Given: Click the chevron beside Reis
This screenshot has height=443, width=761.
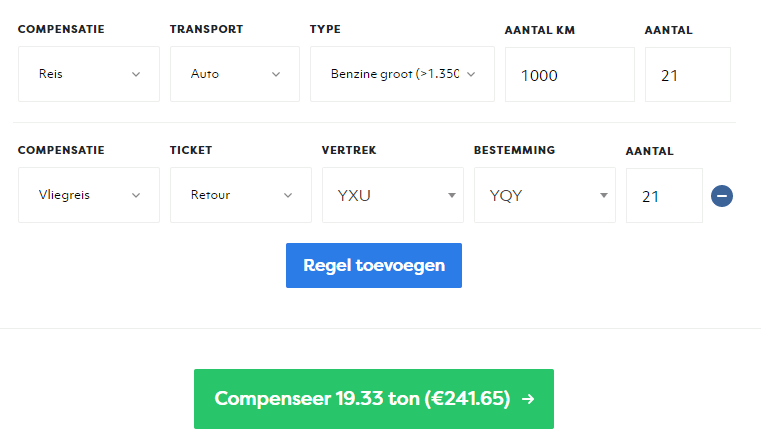Looking at the screenshot, I should [136, 74].
